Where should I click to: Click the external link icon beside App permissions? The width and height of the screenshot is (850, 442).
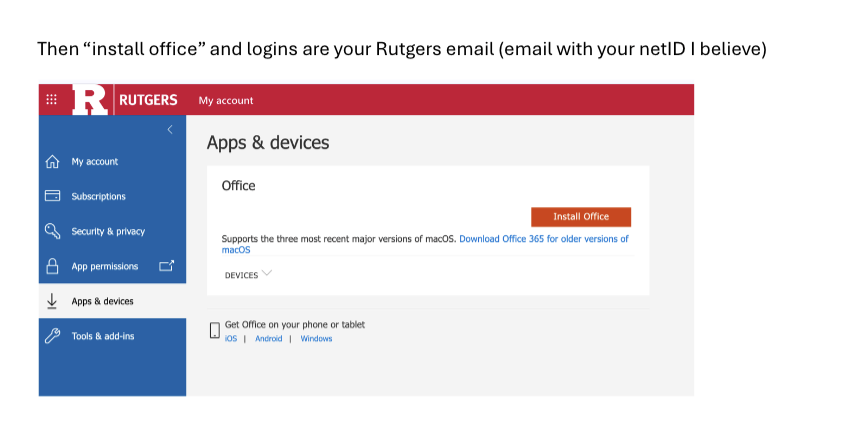point(166,266)
